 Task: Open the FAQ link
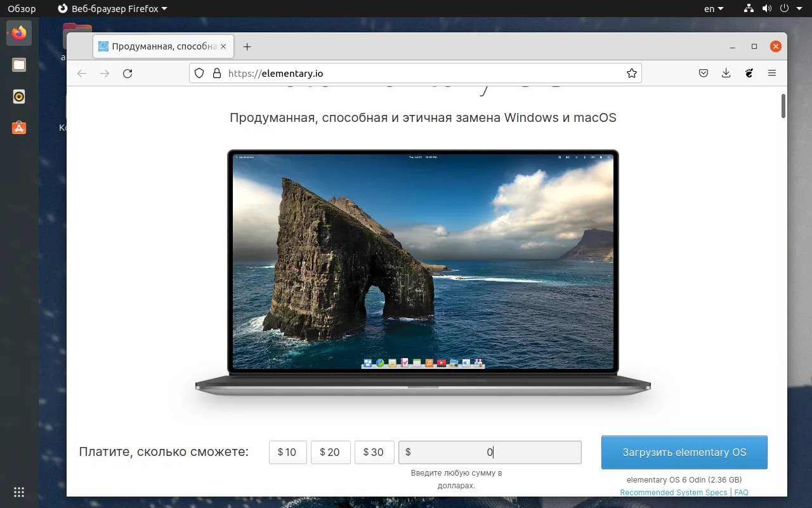741,492
